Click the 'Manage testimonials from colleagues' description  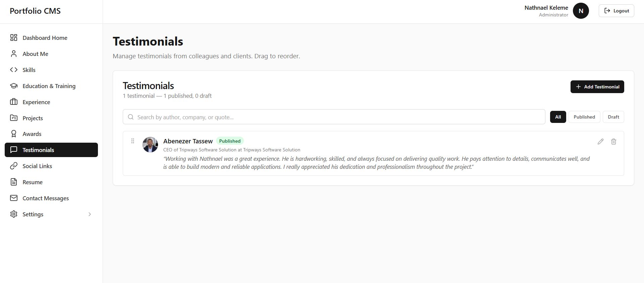point(206,56)
